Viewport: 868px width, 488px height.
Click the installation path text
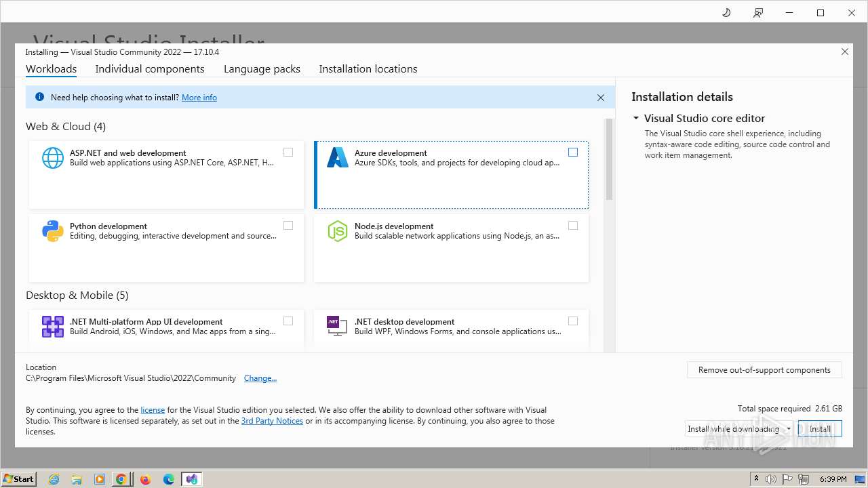point(131,378)
